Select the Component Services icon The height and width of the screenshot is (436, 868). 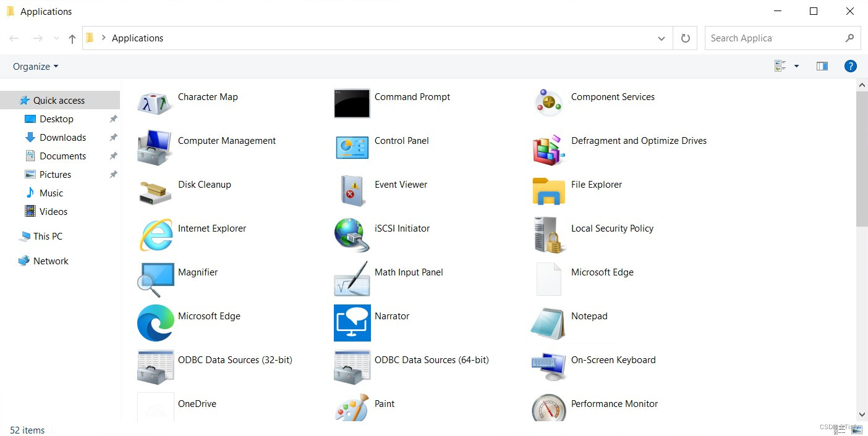548,103
